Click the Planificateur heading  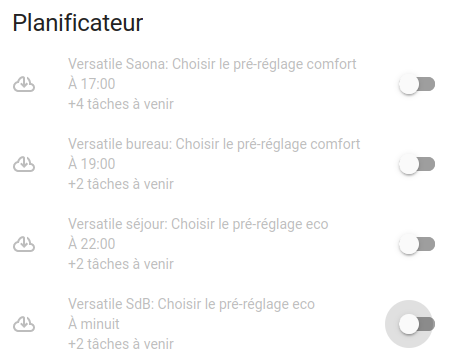[x=78, y=23]
